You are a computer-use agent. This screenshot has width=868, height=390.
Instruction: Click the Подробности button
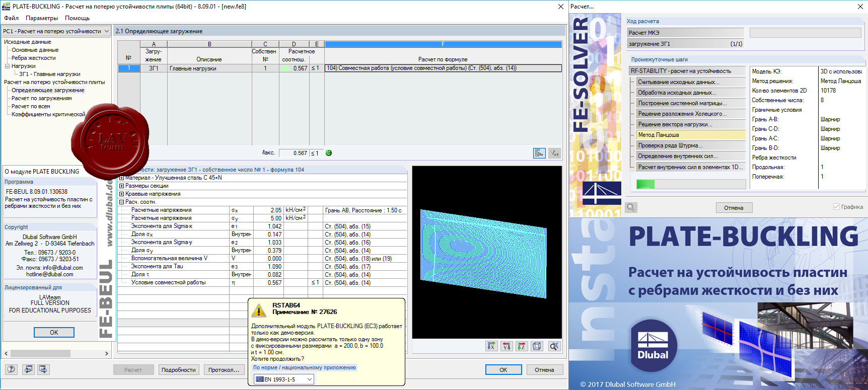point(179,370)
